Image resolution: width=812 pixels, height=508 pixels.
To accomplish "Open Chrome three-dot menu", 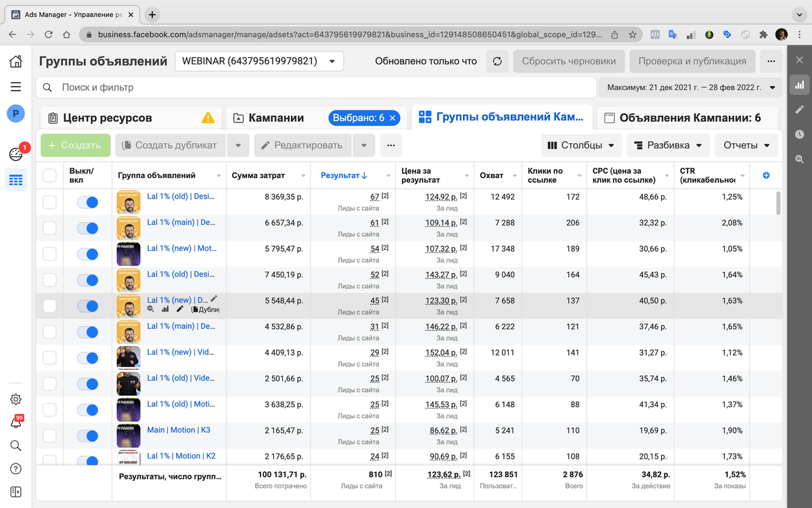I will click(800, 35).
